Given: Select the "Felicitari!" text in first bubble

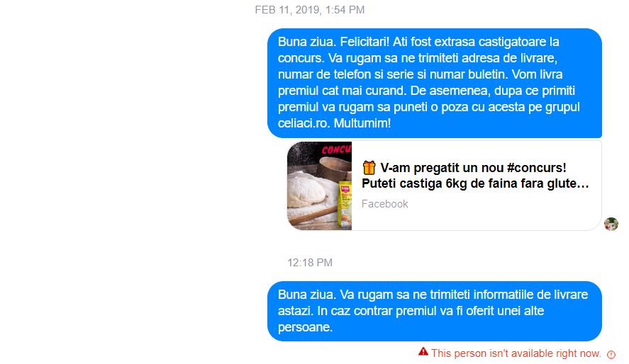Looking at the screenshot, I should click(x=364, y=42).
